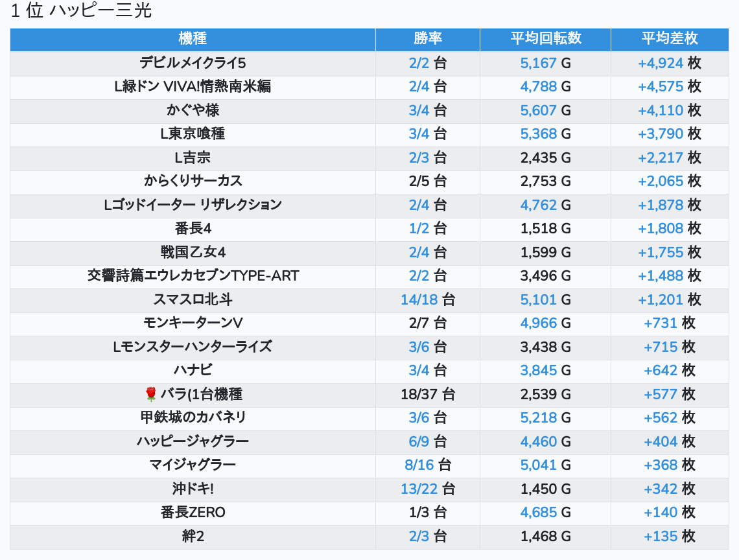Select machine name モンキーターンV

click(x=193, y=323)
